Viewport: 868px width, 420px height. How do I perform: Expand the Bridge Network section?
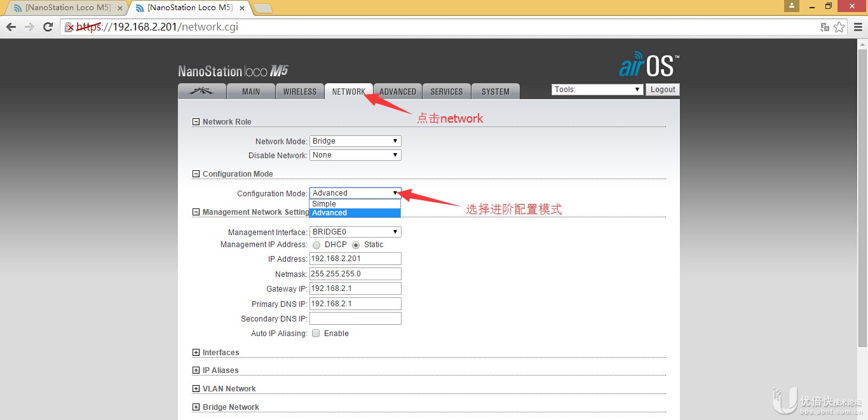click(x=196, y=407)
